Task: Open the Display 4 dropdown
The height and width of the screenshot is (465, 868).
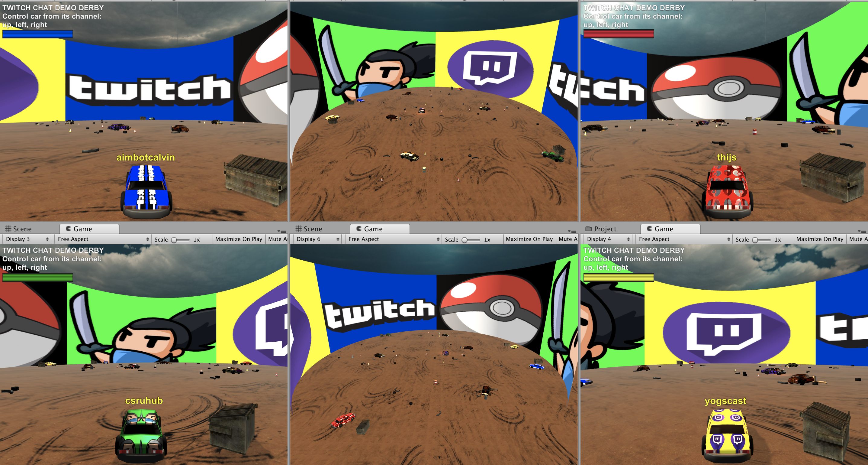Action: [608, 239]
